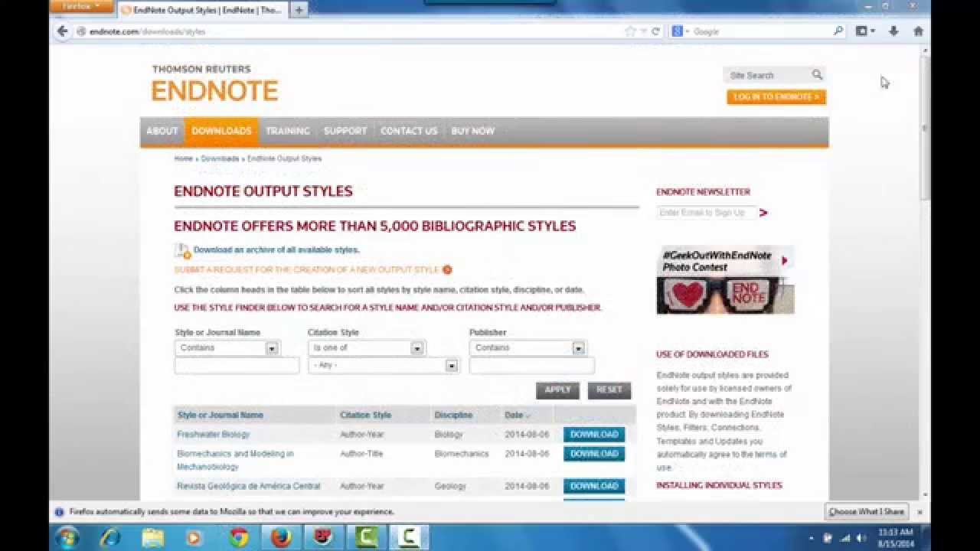Image resolution: width=980 pixels, height=551 pixels.
Task: Launch Internet Explorer from the taskbar
Action: pos(109,538)
